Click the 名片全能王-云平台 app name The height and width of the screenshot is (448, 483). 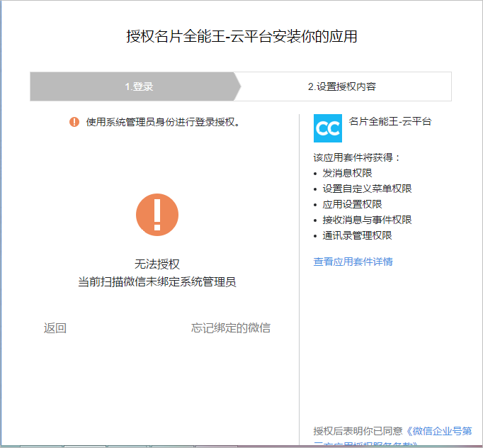pyautogui.click(x=390, y=121)
